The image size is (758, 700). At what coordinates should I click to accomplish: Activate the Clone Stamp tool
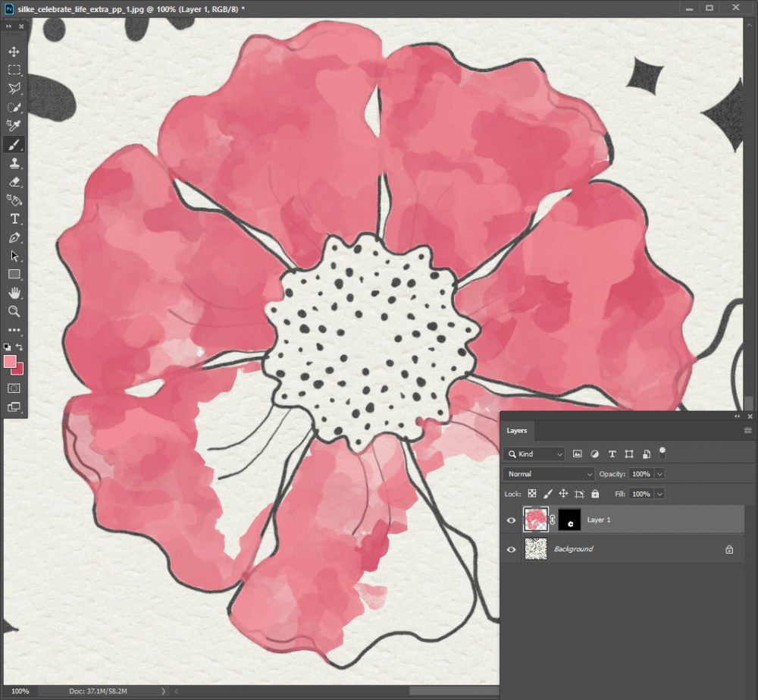(x=14, y=163)
